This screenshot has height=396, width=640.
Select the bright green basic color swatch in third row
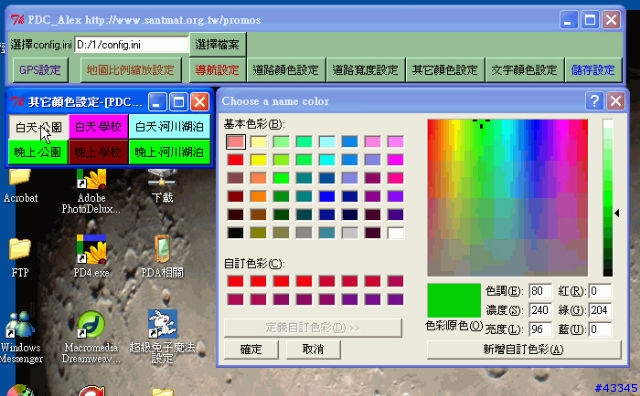[x=281, y=178]
